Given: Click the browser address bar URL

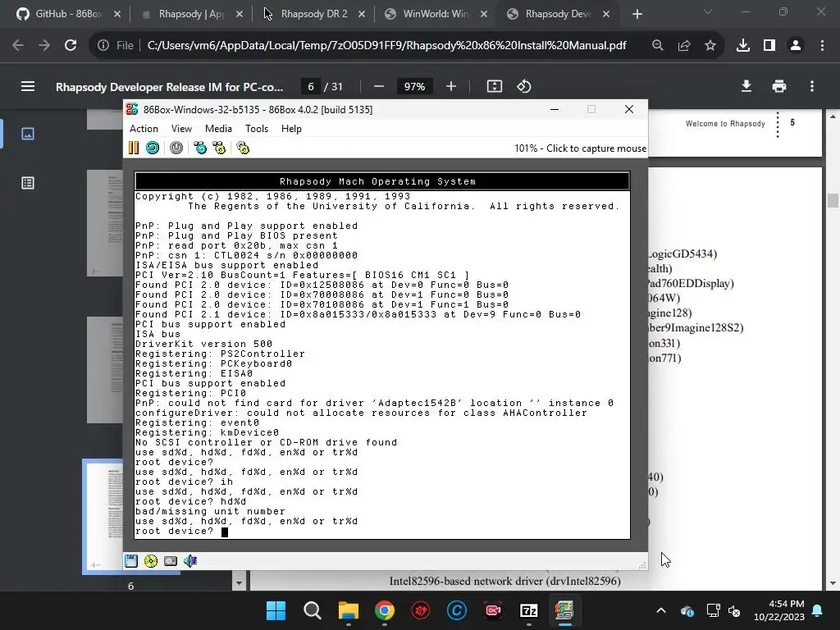Looking at the screenshot, I should coord(386,46).
